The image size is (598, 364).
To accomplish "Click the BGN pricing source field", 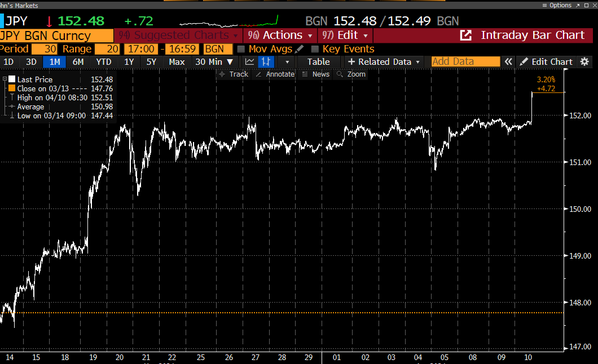I will (x=217, y=49).
